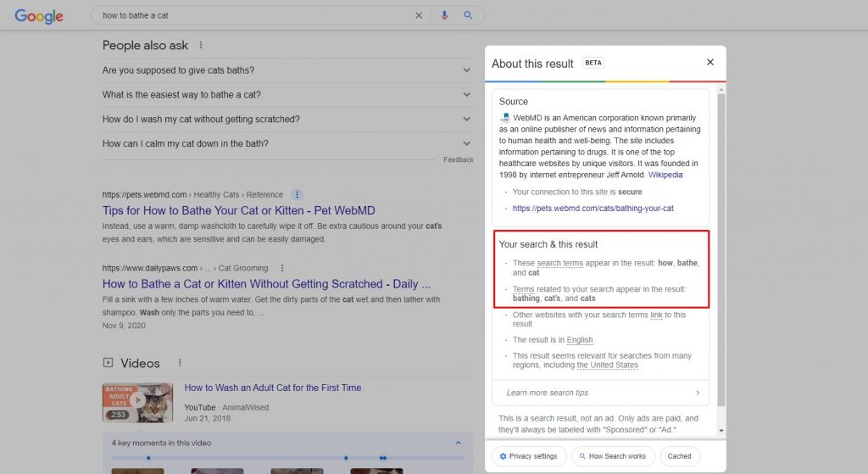The image size is (868, 474).
Task: Click the BETA badge
Action: pyautogui.click(x=593, y=63)
